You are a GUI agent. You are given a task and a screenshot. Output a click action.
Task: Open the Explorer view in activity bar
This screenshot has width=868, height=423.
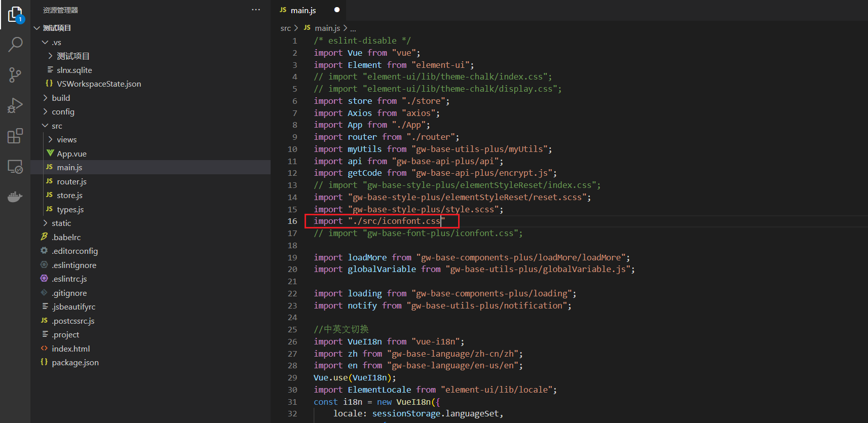point(15,15)
